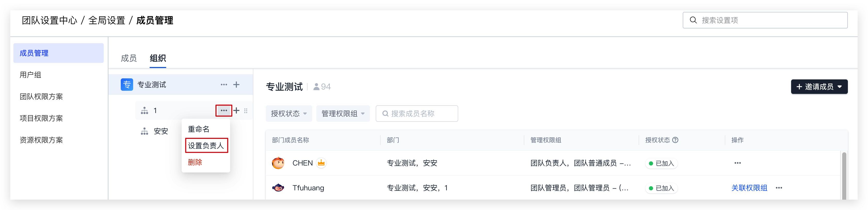Click the 搜索设置项 search field
This screenshot has width=868, height=210.
pos(765,20)
